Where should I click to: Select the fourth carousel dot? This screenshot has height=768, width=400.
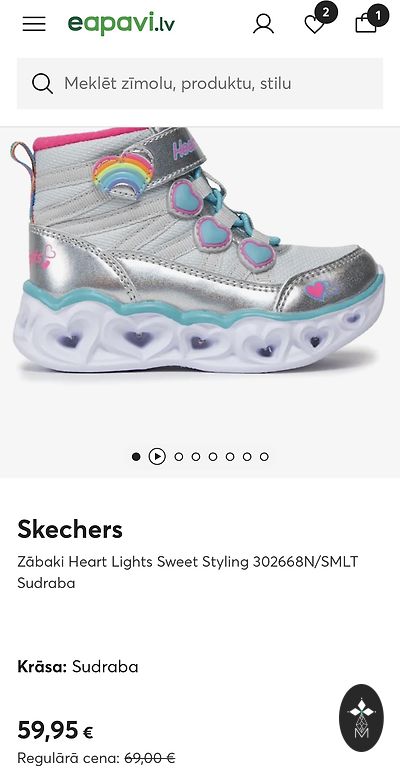196,456
